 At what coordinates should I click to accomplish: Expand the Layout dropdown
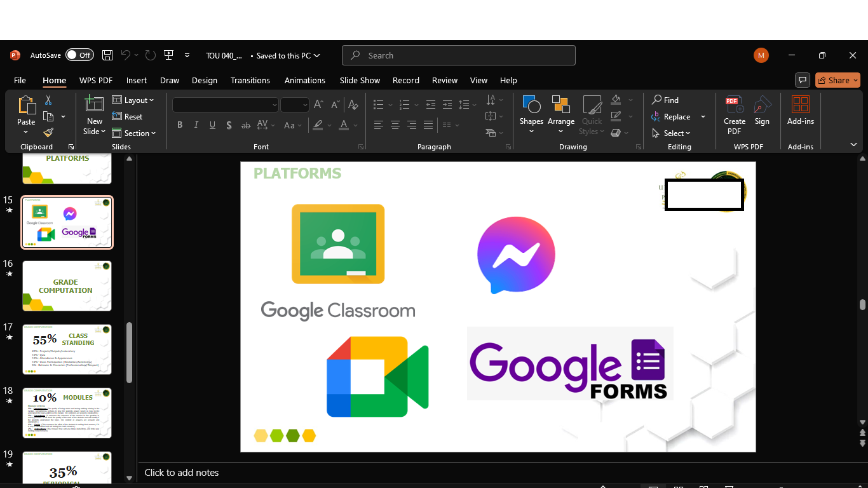point(133,100)
